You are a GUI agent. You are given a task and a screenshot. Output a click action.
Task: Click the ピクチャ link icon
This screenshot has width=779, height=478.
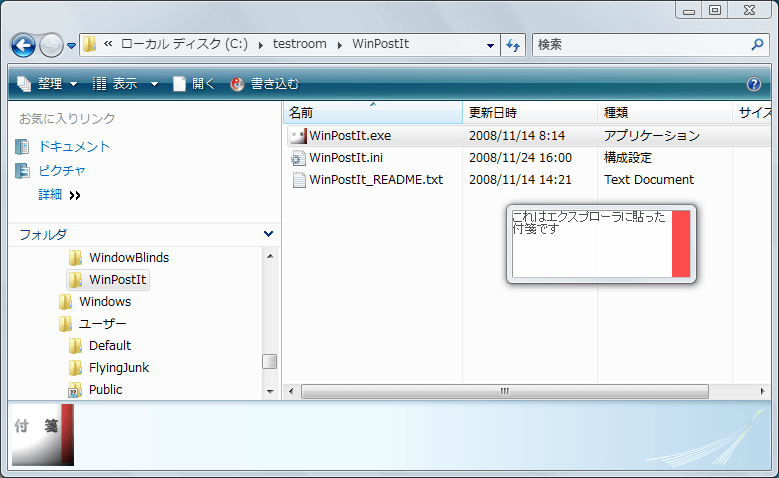[22, 170]
